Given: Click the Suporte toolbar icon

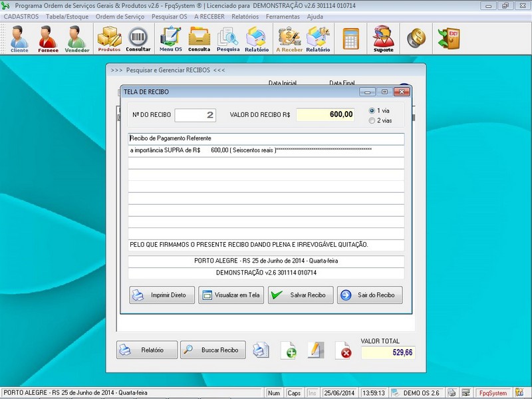Looking at the screenshot, I should pos(383,39).
